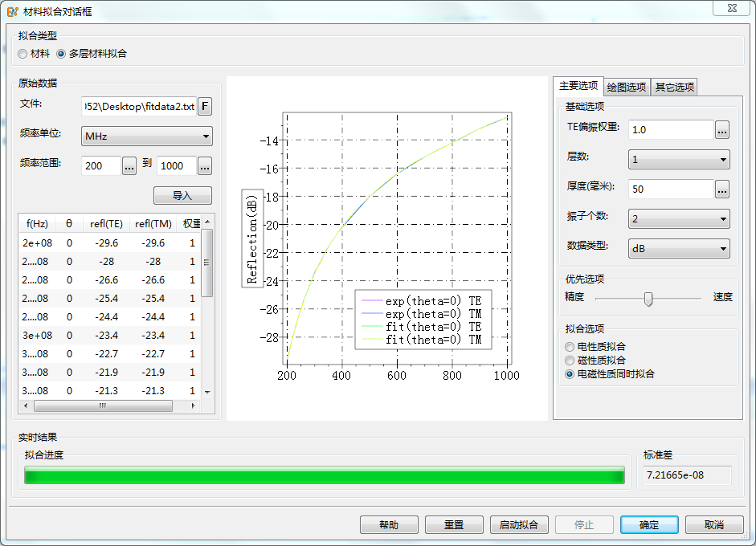This screenshot has height=546, width=756.
Task: Click the file browse button labeled F
Action: point(205,107)
